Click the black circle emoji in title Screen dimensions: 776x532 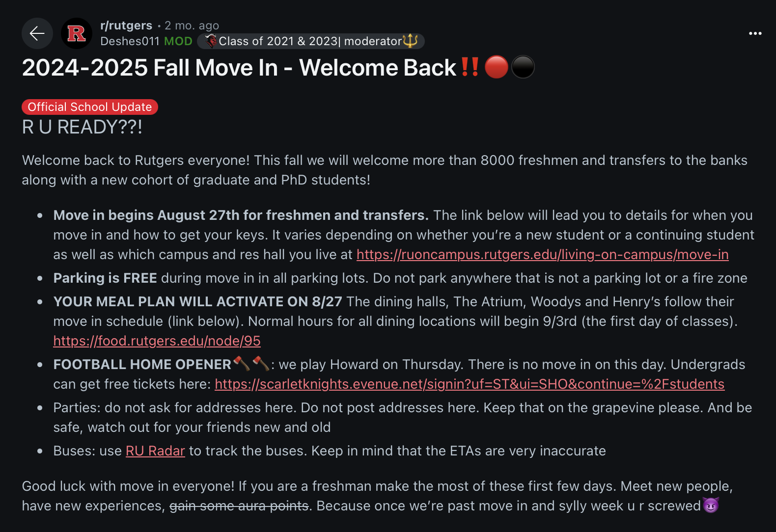tap(523, 67)
